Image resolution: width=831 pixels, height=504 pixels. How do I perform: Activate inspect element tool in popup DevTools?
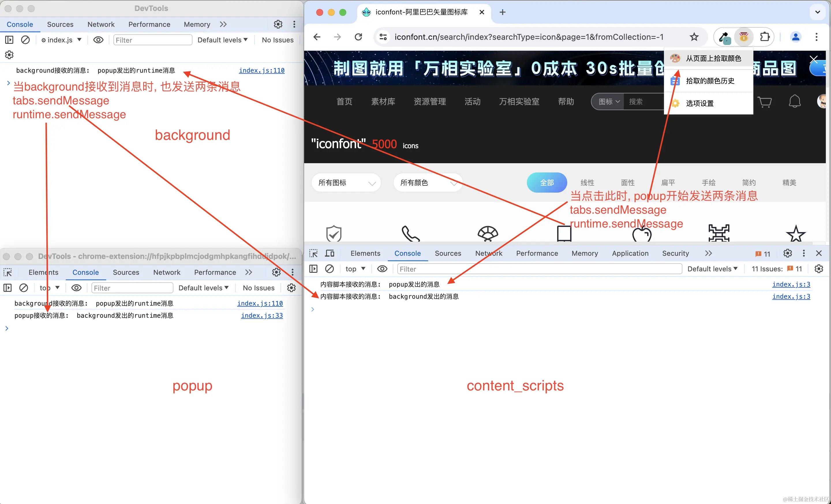[8, 272]
